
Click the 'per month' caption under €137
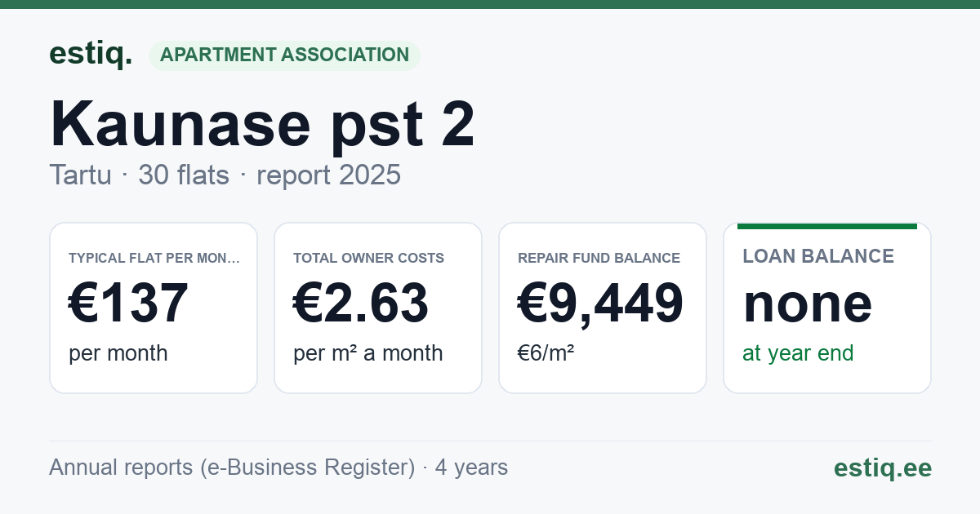click(118, 353)
